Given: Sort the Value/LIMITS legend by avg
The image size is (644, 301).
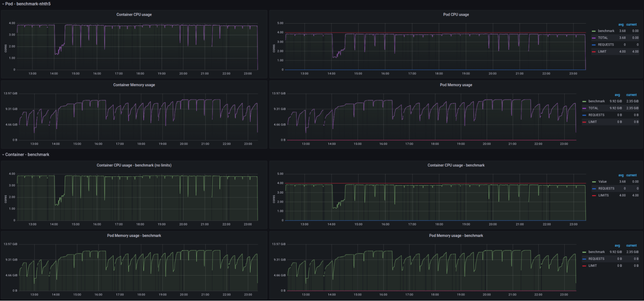Looking at the screenshot, I should [x=621, y=175].
